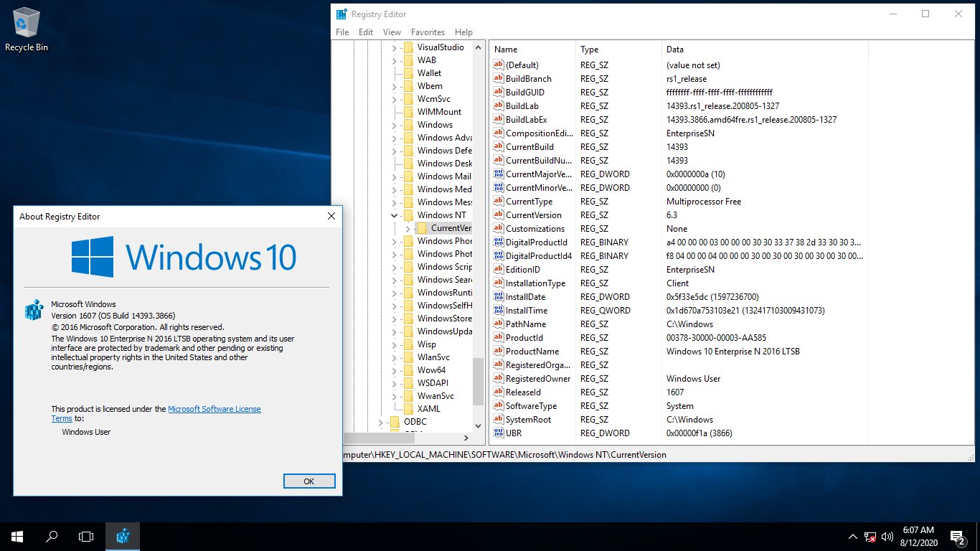Sort by the Data column header
This screenshot has height=551, width=980.
(x=764, y=50)
